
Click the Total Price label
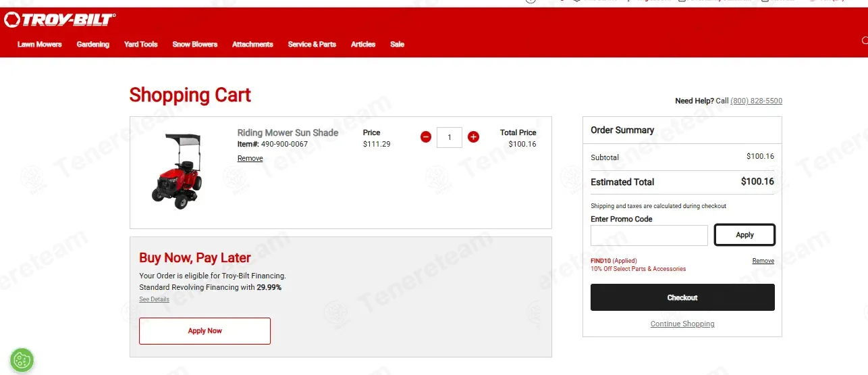point(518,132)
